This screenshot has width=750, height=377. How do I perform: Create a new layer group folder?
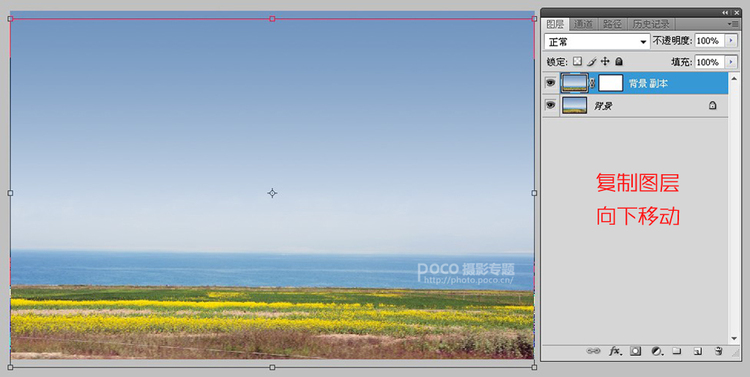tap(677, 351)
